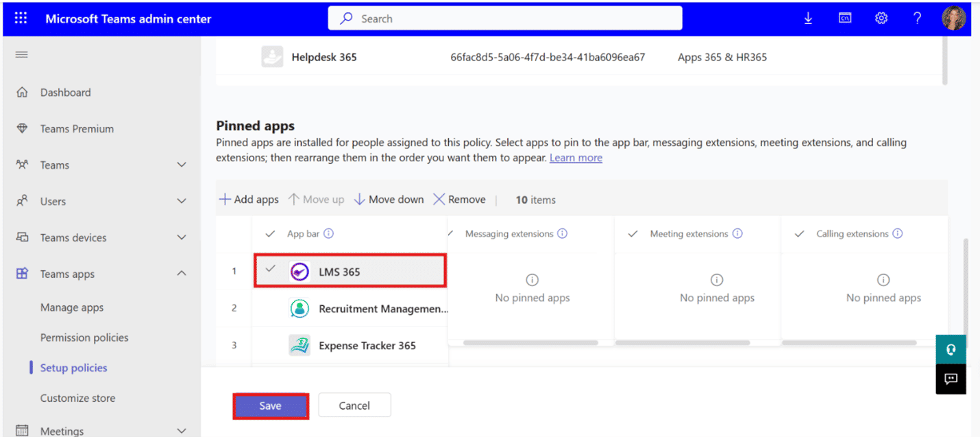Click the download icon in header
The image size is (980, 437).
pyautogui.click(x=808, y=19)
